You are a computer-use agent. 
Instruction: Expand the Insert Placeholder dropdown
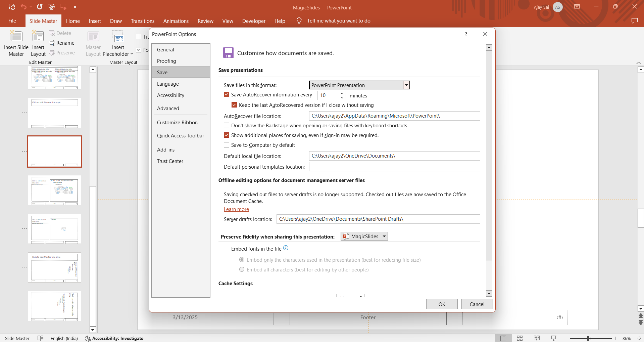pos(132,54)
